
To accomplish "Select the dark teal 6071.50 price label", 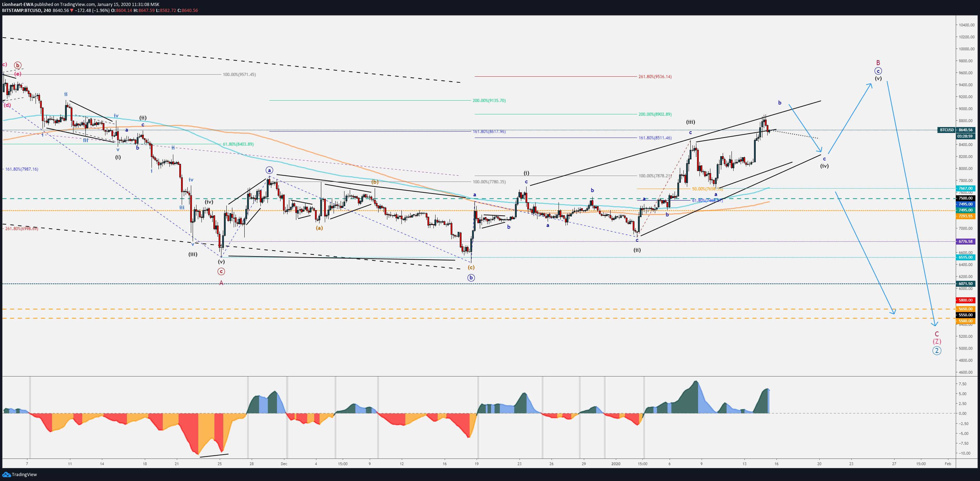I will [x=966, y=284].
